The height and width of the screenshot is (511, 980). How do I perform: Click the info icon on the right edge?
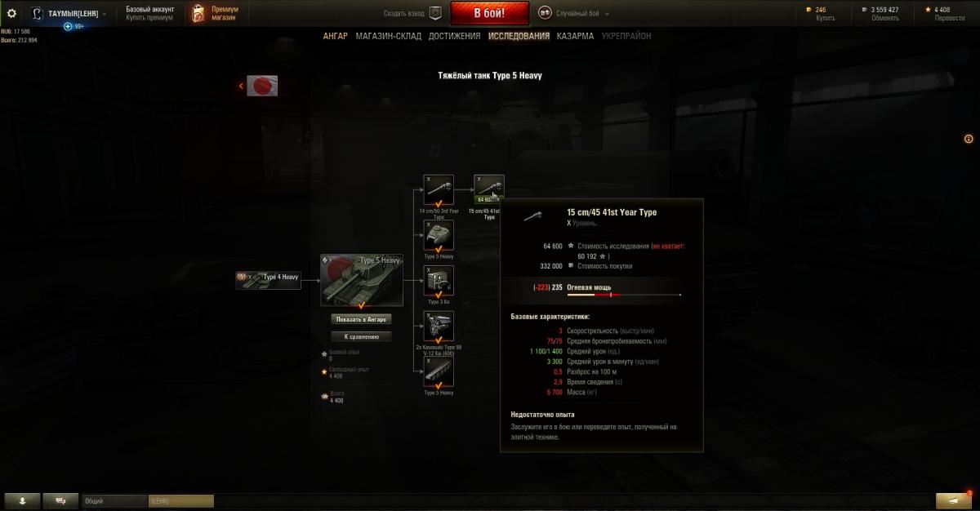point(969,139)
